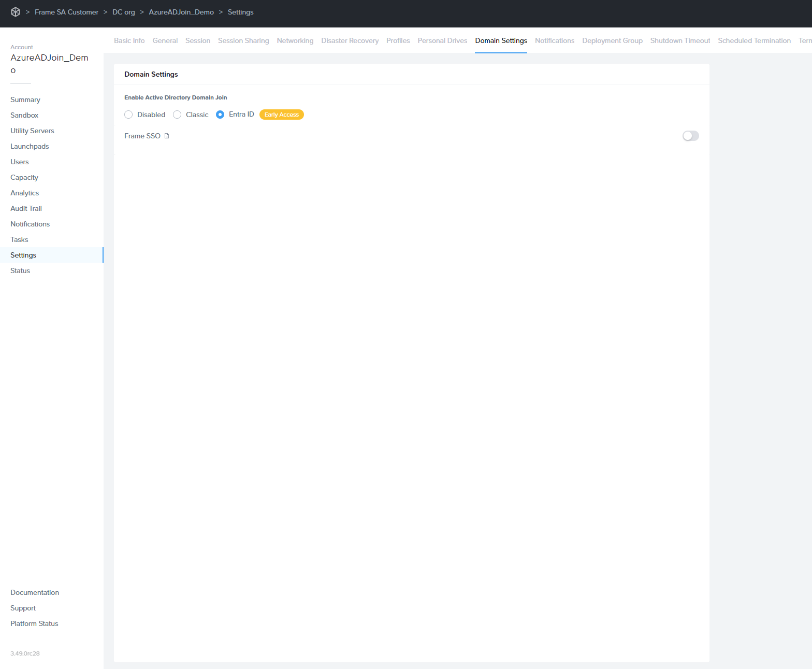Open Users in the sidebar
812x669 pixels.
click(x=20, y=162)
